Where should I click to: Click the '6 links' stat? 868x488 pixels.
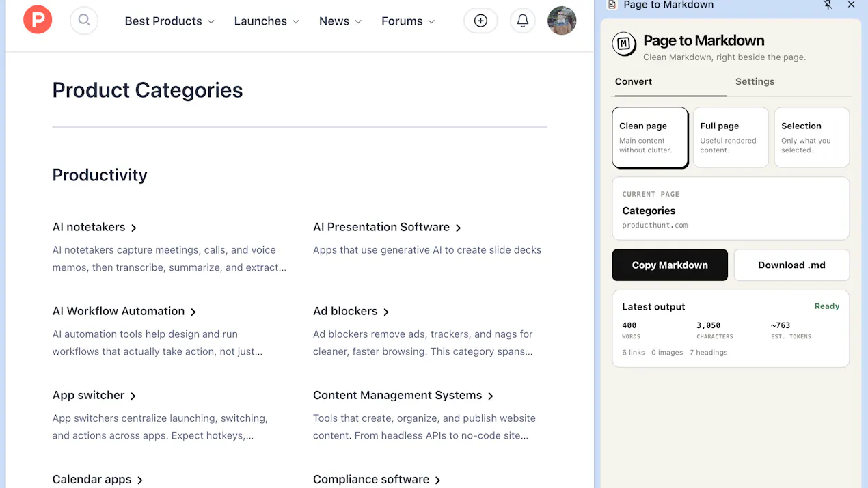click(634, 353)
